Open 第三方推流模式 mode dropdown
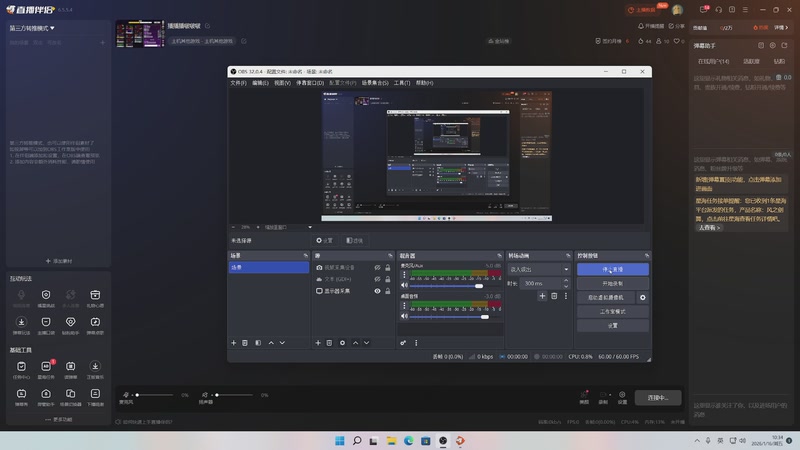 click(x=32, y=28)
